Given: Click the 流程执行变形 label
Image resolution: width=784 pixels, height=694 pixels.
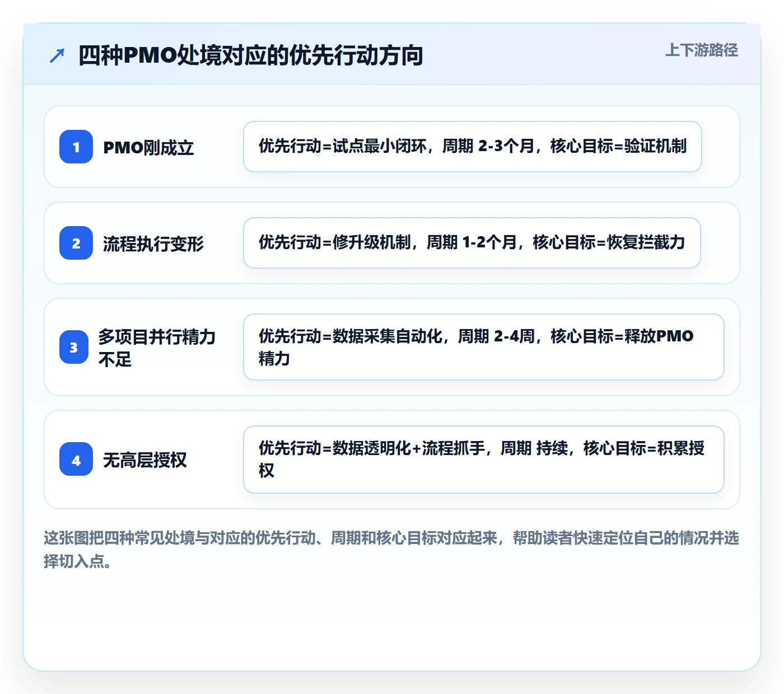Looking at the screenshot, I should coord(153,243).
